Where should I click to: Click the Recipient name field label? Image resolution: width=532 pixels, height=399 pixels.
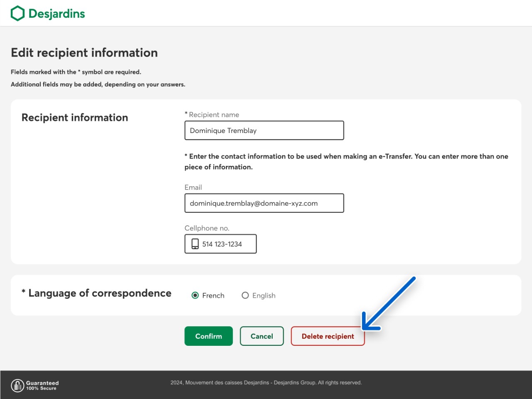pyautogui.click(x=214, y=115)
